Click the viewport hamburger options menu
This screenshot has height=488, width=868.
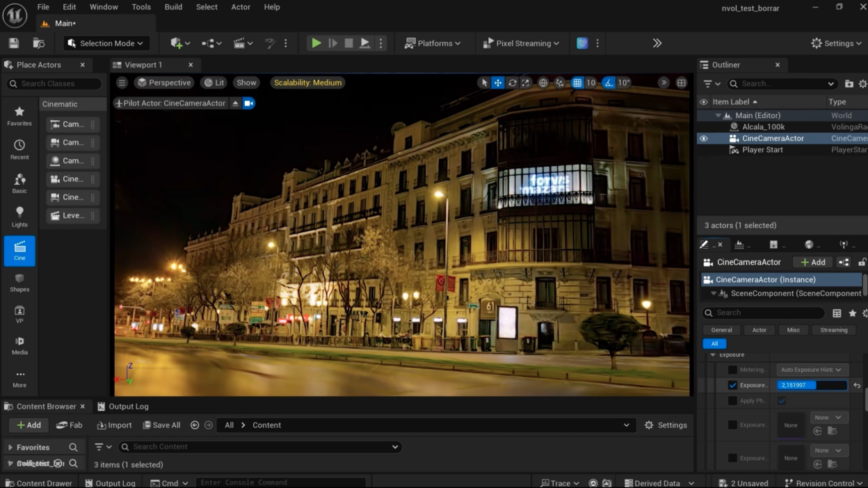[x=122, y=83]
